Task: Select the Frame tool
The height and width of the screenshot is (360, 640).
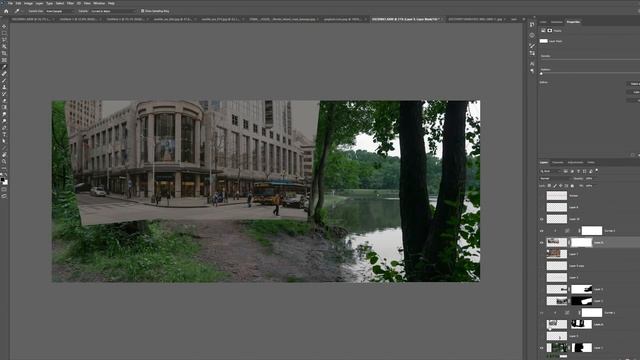Action: click(x=4, y=60)
